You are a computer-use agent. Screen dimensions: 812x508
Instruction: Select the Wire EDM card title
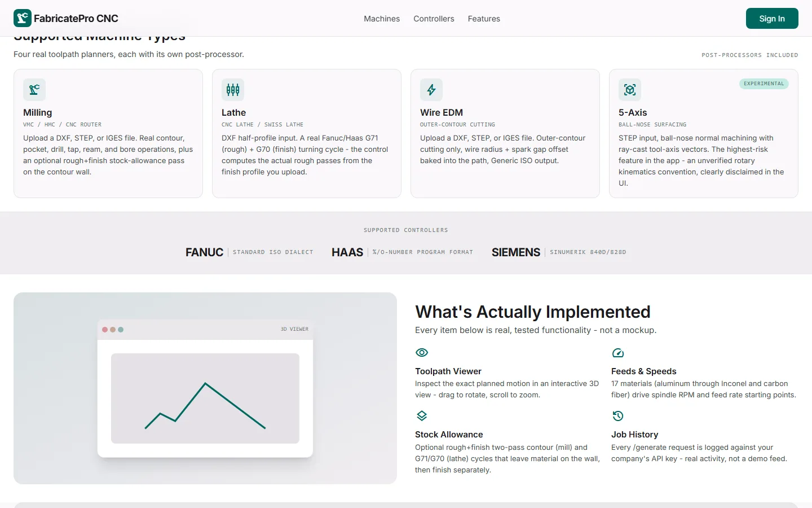[x=442, y=113]
